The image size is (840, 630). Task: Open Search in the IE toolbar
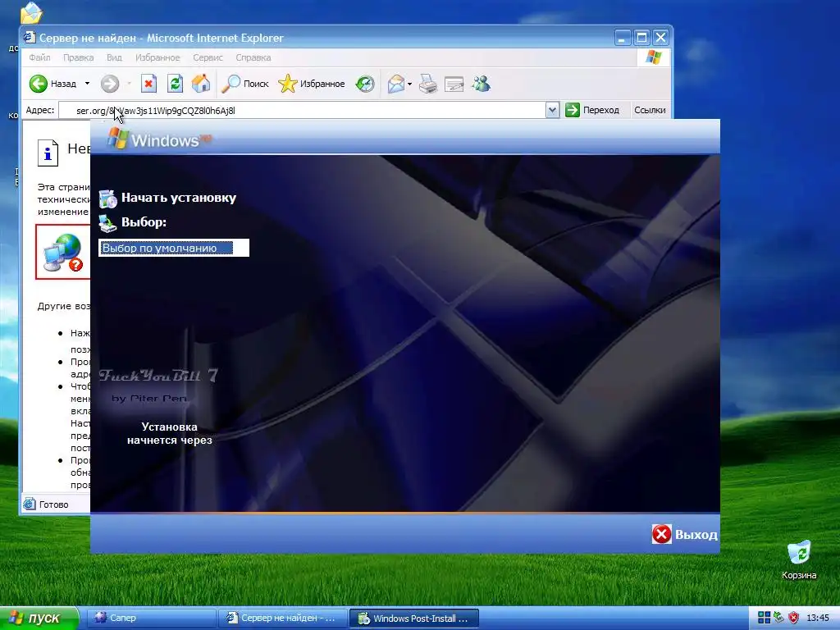click(x=244, y=84)
